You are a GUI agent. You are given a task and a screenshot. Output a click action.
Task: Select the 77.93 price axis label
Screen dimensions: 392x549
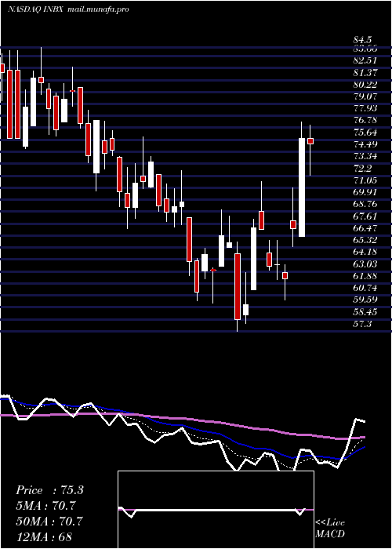pyautogui.click(x=365, y=108)
